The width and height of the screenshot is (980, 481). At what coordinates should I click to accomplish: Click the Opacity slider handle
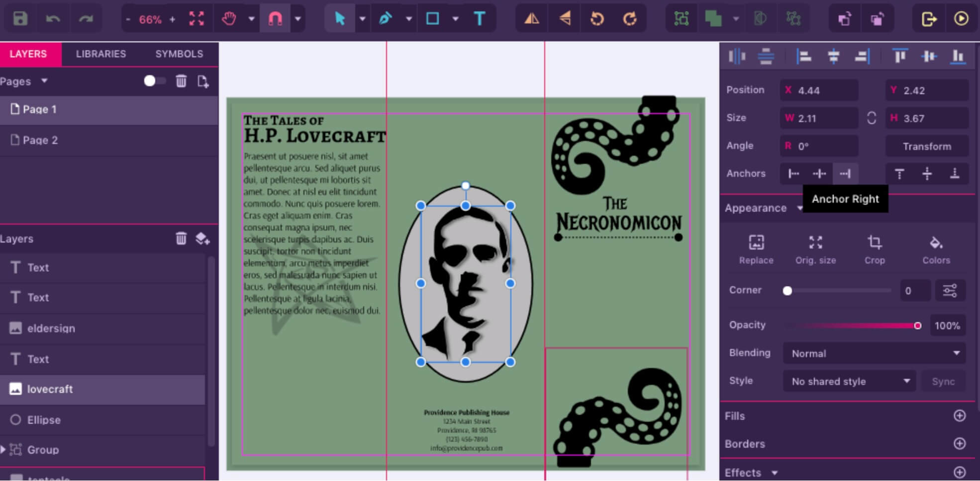[917, 326]
